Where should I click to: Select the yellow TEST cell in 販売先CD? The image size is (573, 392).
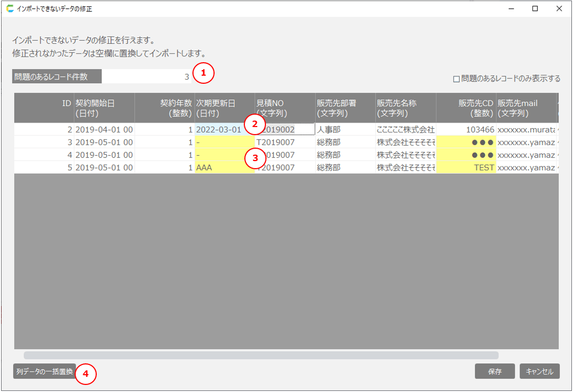(x=466, y=168)
